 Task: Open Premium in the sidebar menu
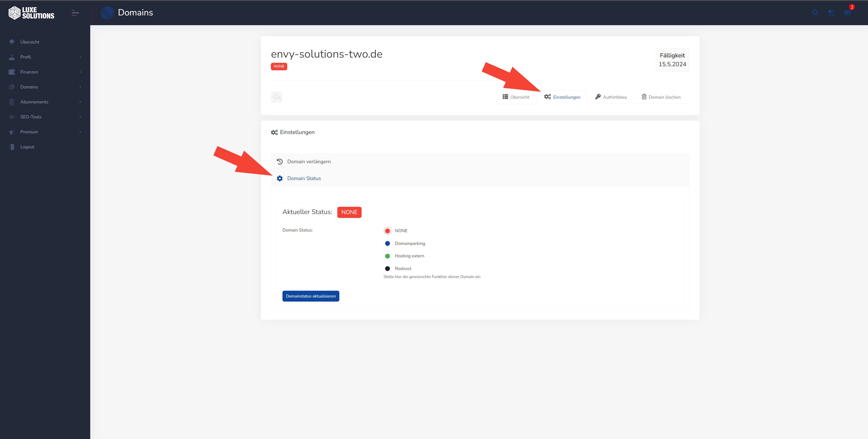[45, 132]
